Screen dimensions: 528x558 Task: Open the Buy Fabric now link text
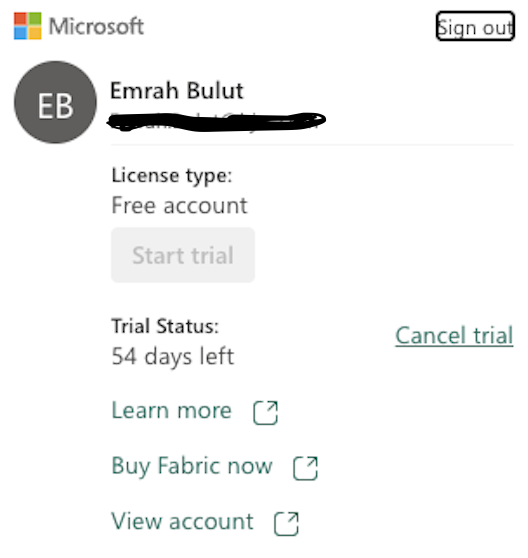click(192, 466)
